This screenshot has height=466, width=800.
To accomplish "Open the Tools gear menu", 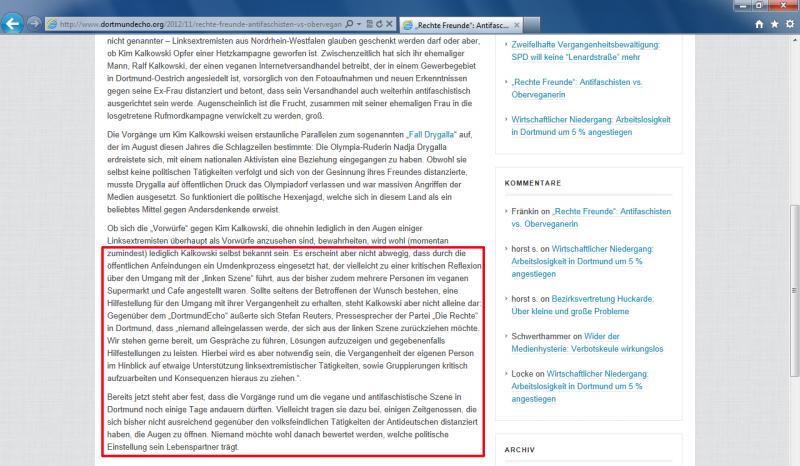I will tap(787, 23).
